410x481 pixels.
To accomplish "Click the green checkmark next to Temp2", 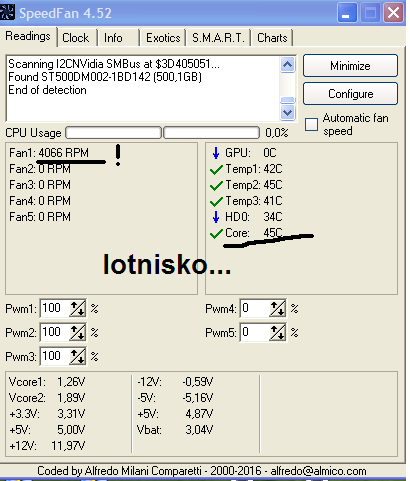I will [216, 185].
